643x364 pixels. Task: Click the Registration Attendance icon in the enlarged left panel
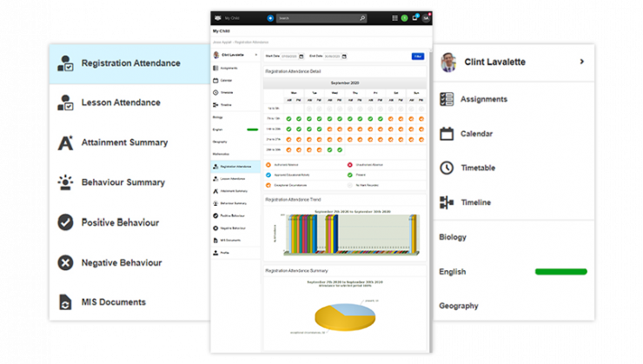pos(65,63)
